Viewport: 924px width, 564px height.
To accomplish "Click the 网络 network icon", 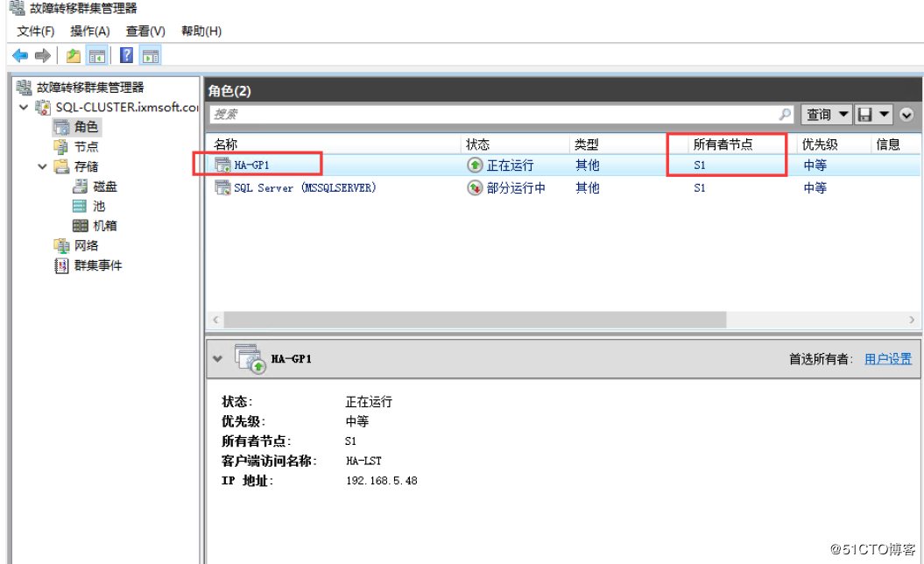I will [62, 246].
